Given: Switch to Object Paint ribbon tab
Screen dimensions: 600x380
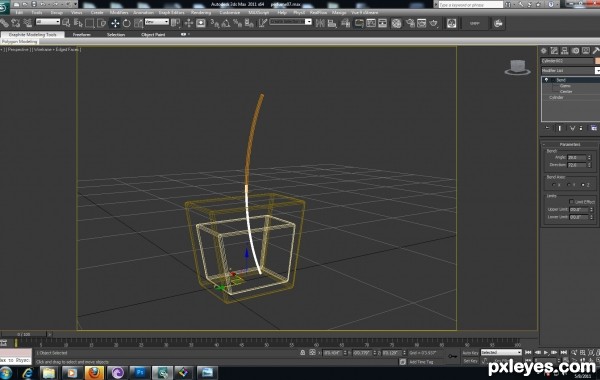Looking at the screenshot, I should [x=153, y=34].
